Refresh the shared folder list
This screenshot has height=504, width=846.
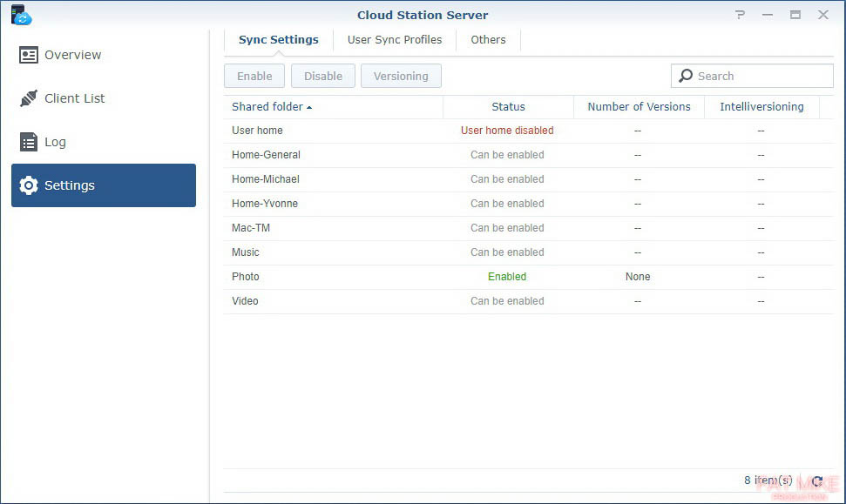(817, 480)
